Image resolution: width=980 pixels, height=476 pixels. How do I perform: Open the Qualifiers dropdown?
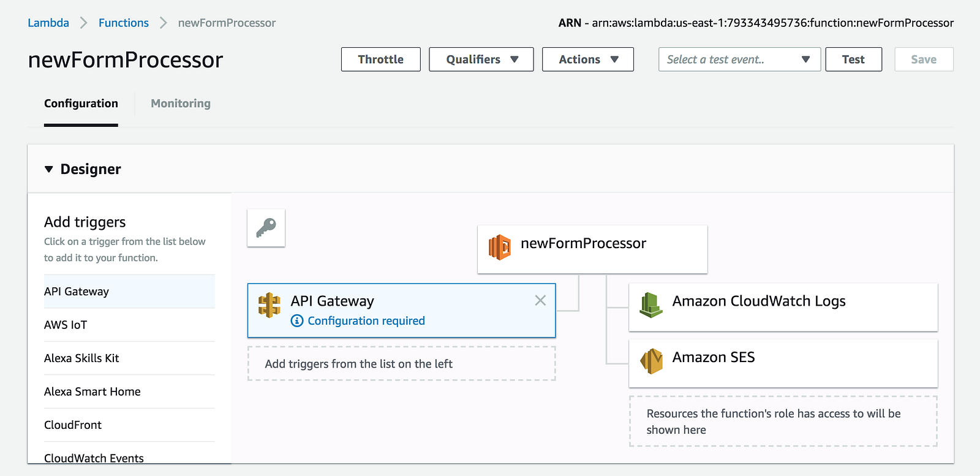(481, 59)
